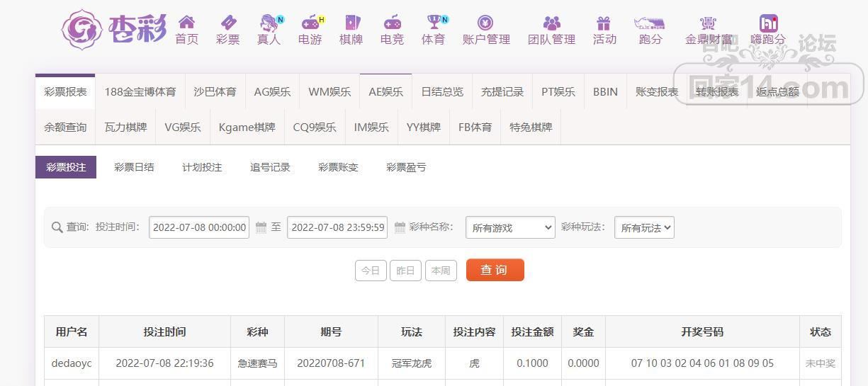
Task: Select the 计划投注 sub-tab
Action: click(202, 167)
